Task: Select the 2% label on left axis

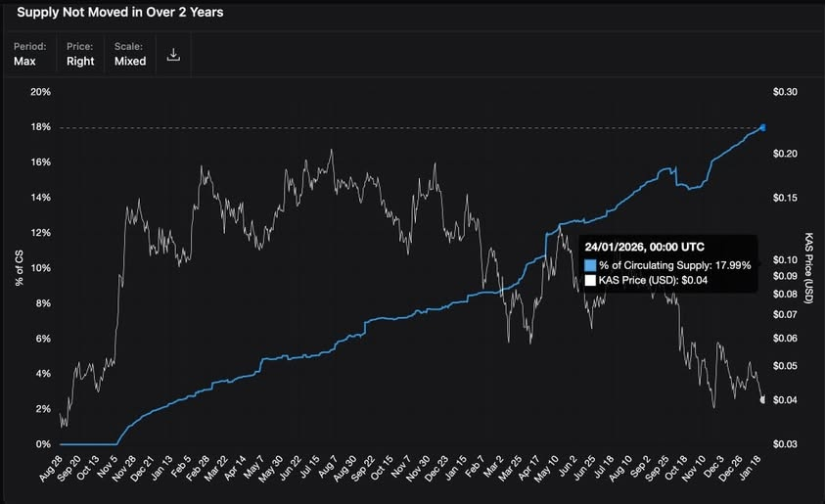Action: [43, 409]
